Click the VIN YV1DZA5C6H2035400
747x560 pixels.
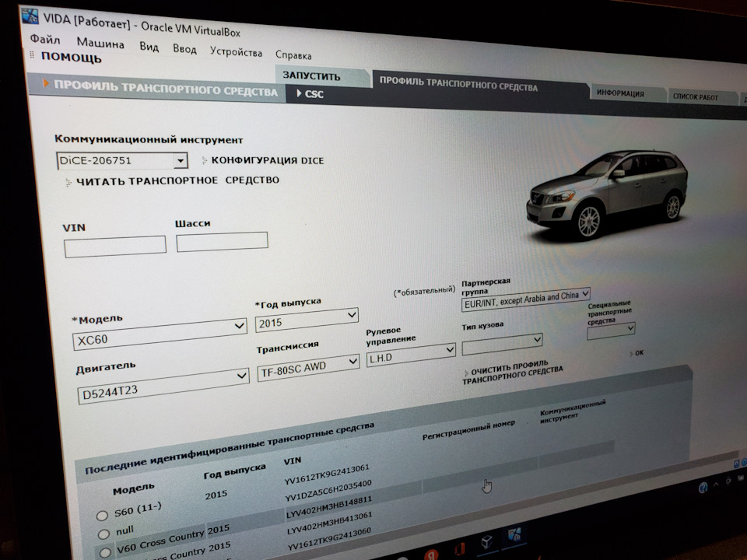pyautogui.click(x=328, y=491)
